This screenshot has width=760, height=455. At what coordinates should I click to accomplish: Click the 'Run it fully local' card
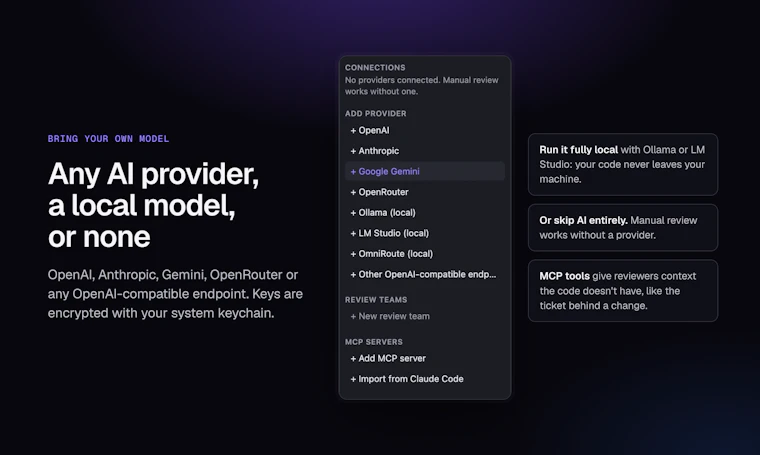tap(623, 164)
